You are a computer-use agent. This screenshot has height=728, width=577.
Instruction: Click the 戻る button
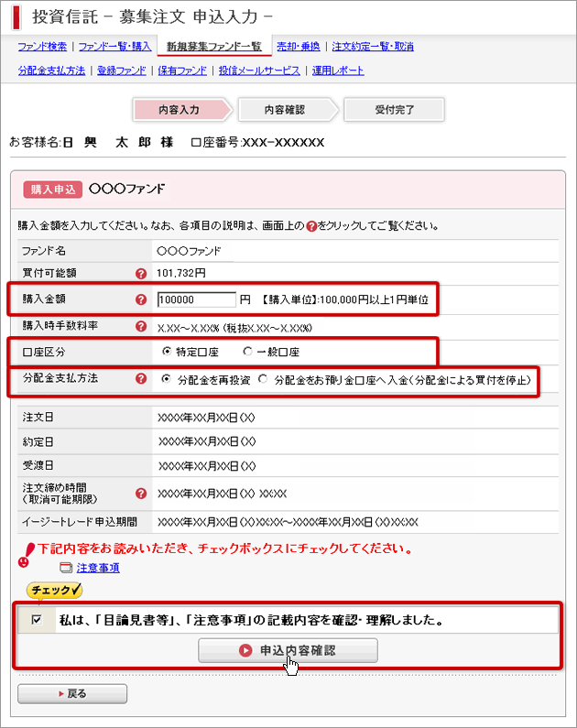click(x=72, y=694)
